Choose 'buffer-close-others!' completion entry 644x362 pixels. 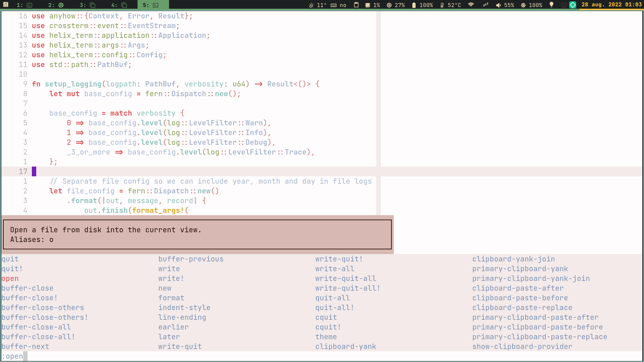click(45, 317)
